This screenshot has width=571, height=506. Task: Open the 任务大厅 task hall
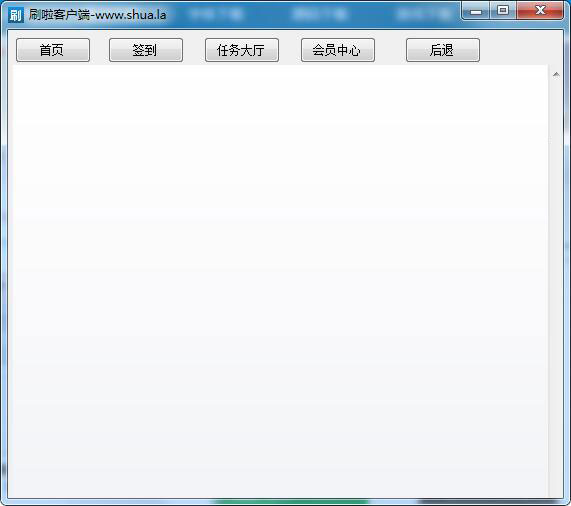pos(242,50)
